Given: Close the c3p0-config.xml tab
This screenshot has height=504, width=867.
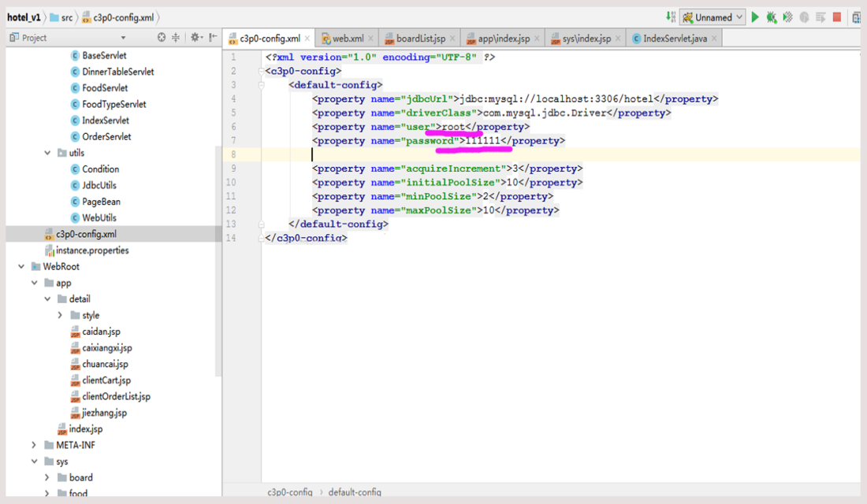Looking at the screenshot, I should click(x=306, y=39).
